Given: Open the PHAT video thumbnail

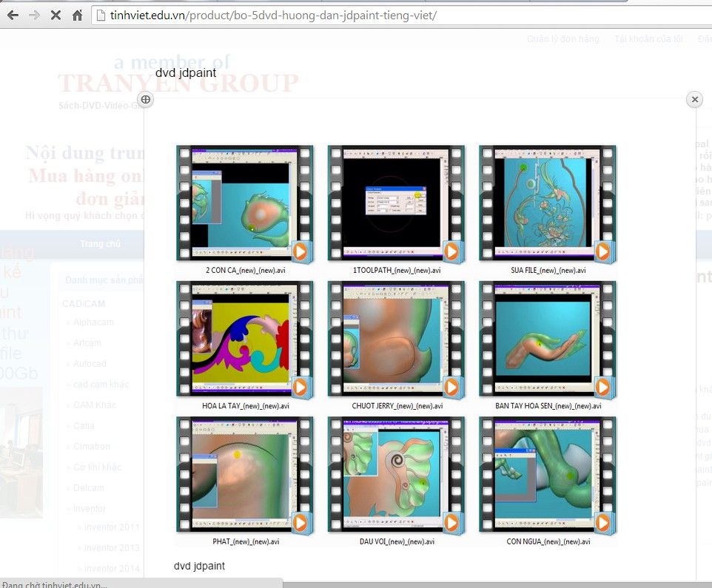Looking at the screenshot, I should point(245,475).
